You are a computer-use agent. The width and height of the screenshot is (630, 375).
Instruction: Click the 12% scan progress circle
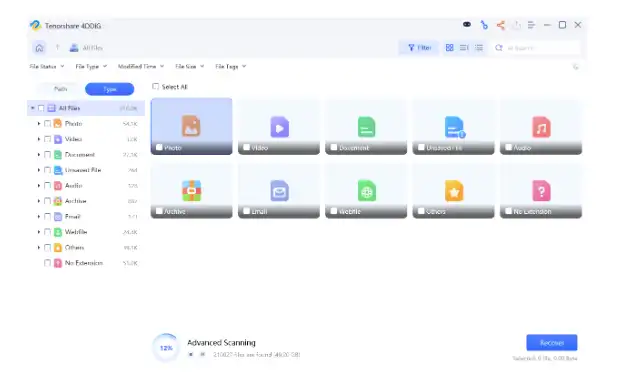point(166,348)
